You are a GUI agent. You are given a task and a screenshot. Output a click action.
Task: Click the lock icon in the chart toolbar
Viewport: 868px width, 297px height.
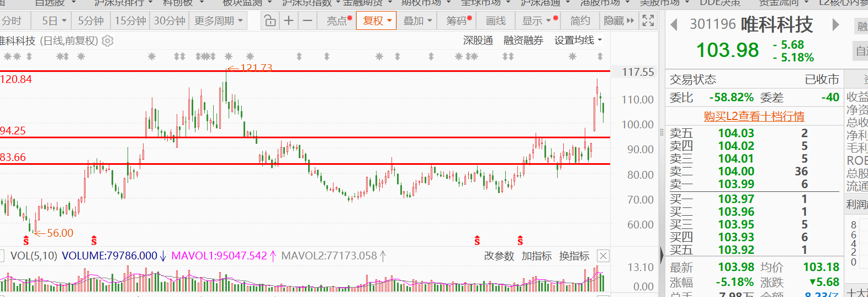tap(270, 21)
